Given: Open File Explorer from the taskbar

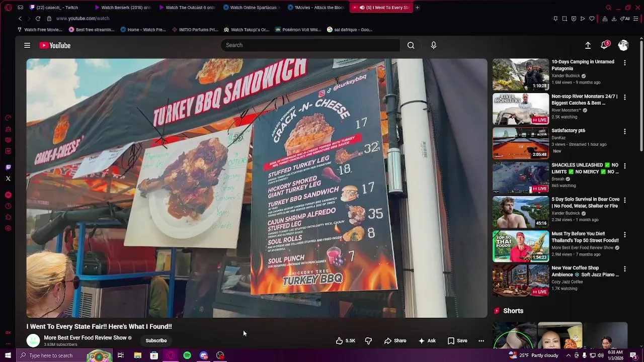Looking at the screenshot, I should point(137,355).
